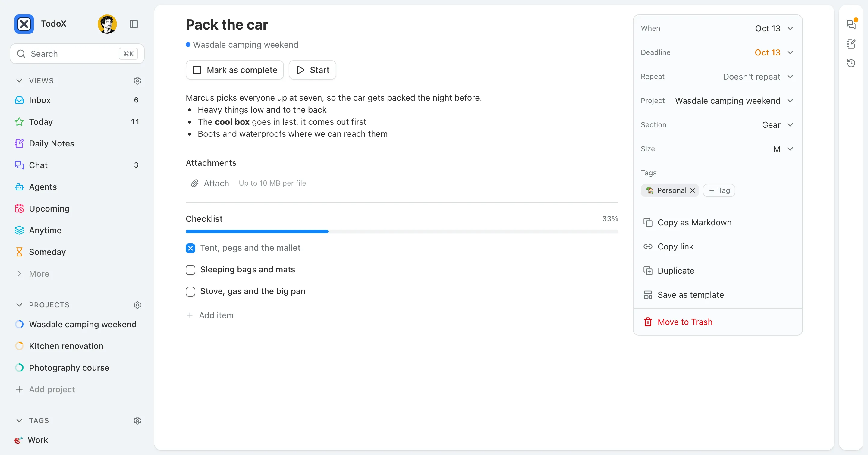Click the Pack the car title
The image size is (868, 455).
click(x=226, y=25)
